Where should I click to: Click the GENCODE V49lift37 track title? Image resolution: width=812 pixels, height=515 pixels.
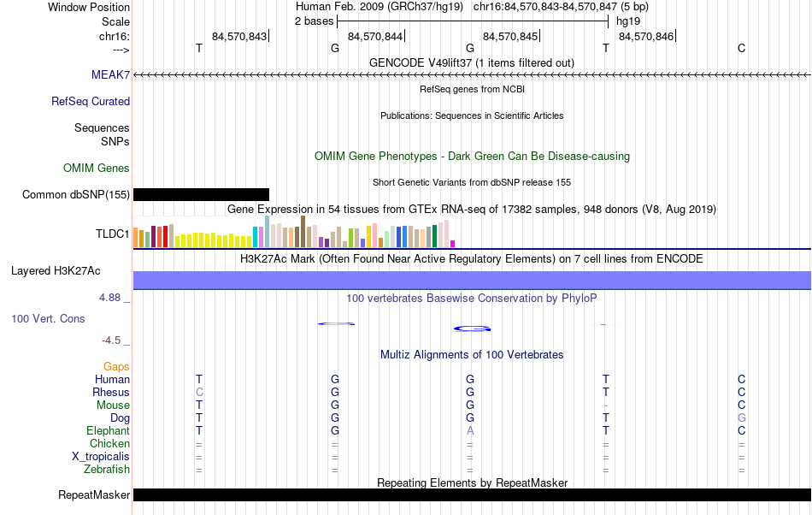click(472, 62)
